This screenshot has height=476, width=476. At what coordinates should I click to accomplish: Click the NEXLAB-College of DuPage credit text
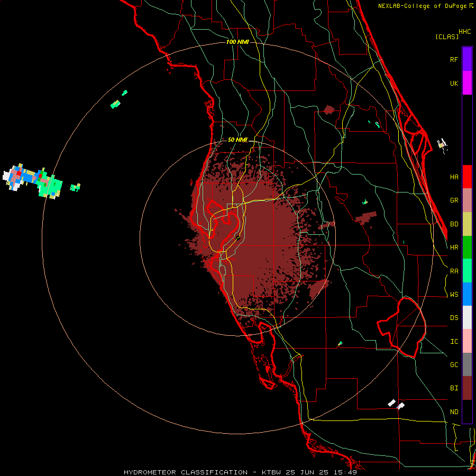[x=422, y=6]
